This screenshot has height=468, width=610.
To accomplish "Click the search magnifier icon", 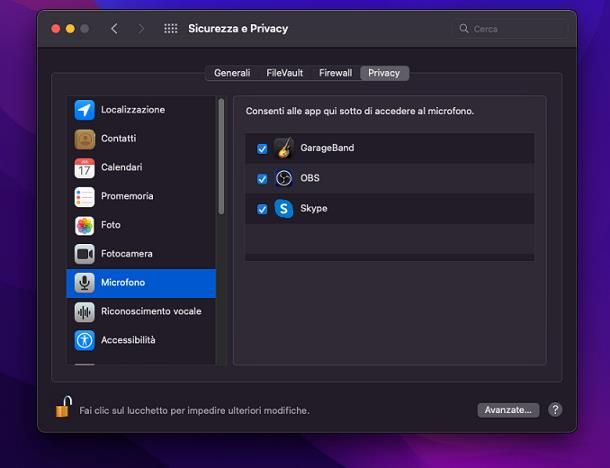I will tap(463, 28).
